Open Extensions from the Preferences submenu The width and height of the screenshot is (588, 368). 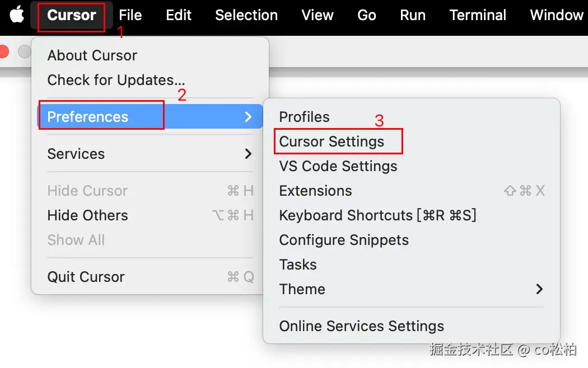coord(316,191)
